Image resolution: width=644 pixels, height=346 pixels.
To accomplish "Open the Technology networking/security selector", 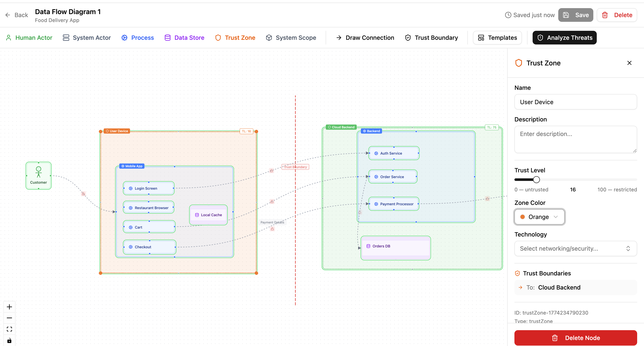I will tap(575, 248).
